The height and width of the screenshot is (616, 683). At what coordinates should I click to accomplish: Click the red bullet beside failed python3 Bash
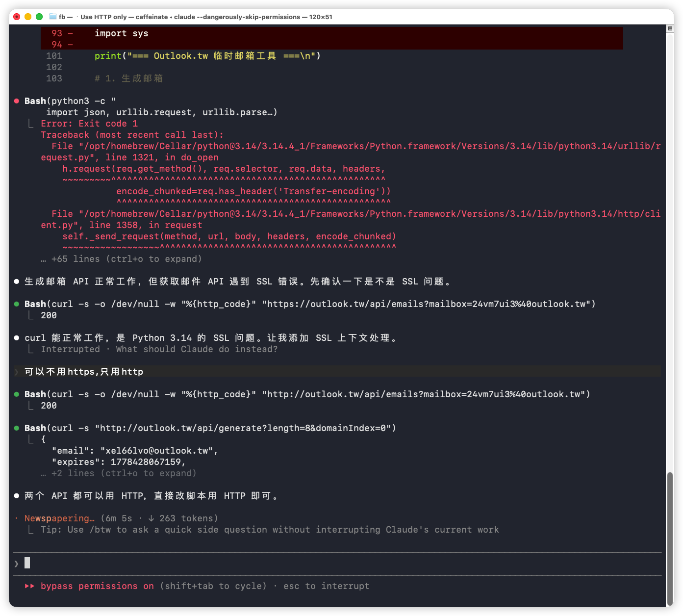point(17,101)
